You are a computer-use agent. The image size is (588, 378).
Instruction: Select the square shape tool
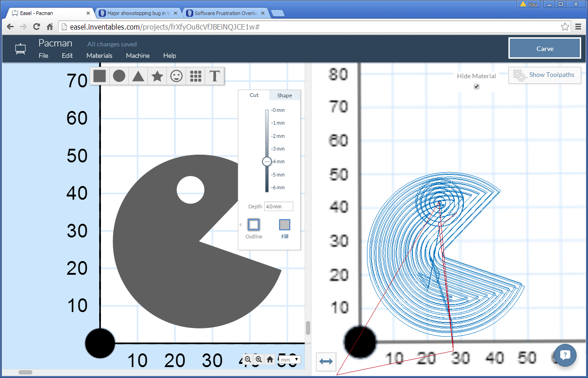coord(100,76)
